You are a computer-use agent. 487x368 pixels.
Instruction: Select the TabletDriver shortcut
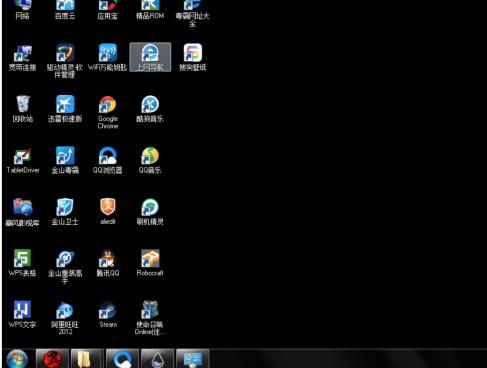(23, 160)
